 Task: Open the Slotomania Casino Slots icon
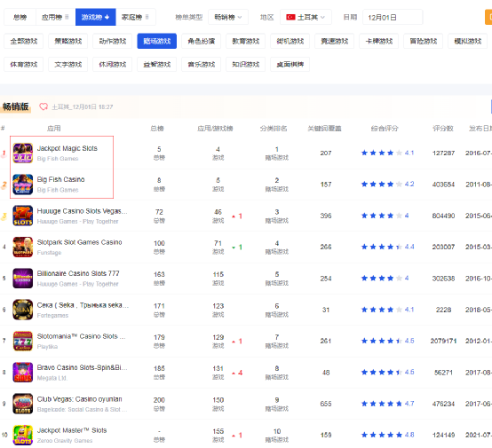[22, 341]
